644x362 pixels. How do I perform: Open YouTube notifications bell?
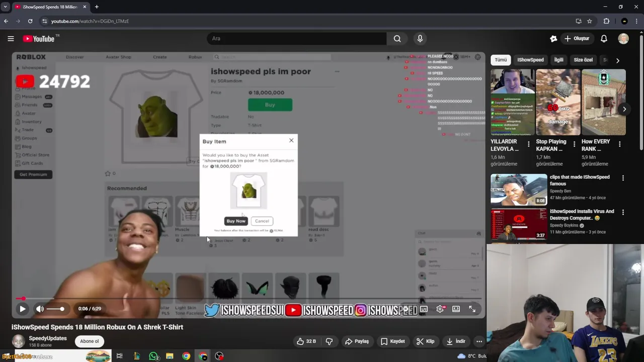tap(604, 39)
